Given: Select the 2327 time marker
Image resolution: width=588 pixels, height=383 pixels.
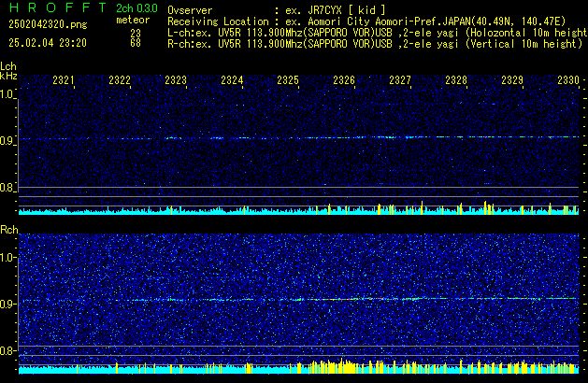Looking at the screenshot, I should coord(400,80).
